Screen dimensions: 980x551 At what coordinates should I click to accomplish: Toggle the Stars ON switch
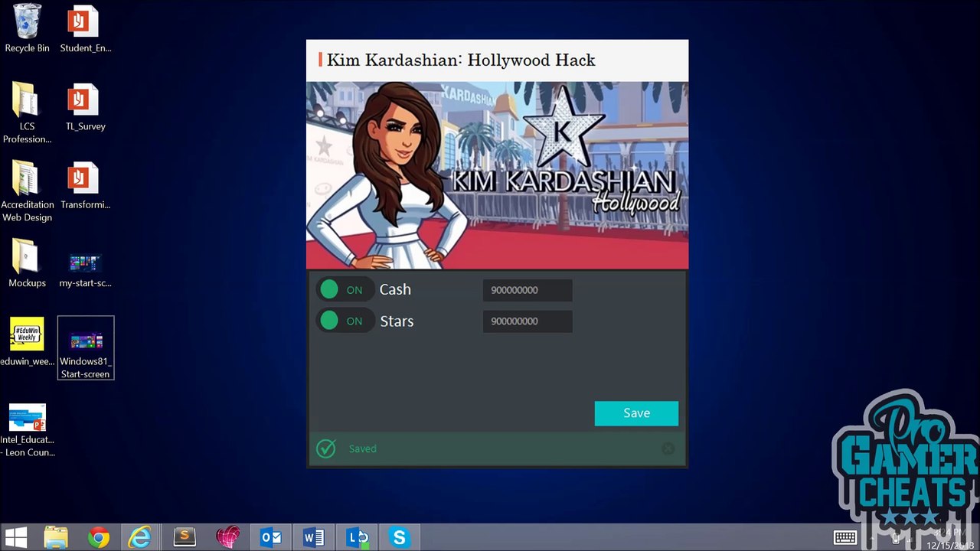(x=345, y=321)
